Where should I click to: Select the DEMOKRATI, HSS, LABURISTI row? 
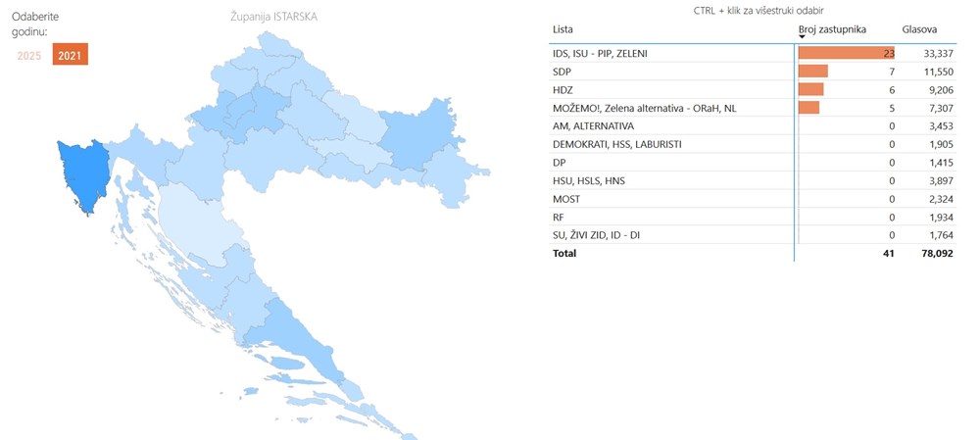click(616, 144)
